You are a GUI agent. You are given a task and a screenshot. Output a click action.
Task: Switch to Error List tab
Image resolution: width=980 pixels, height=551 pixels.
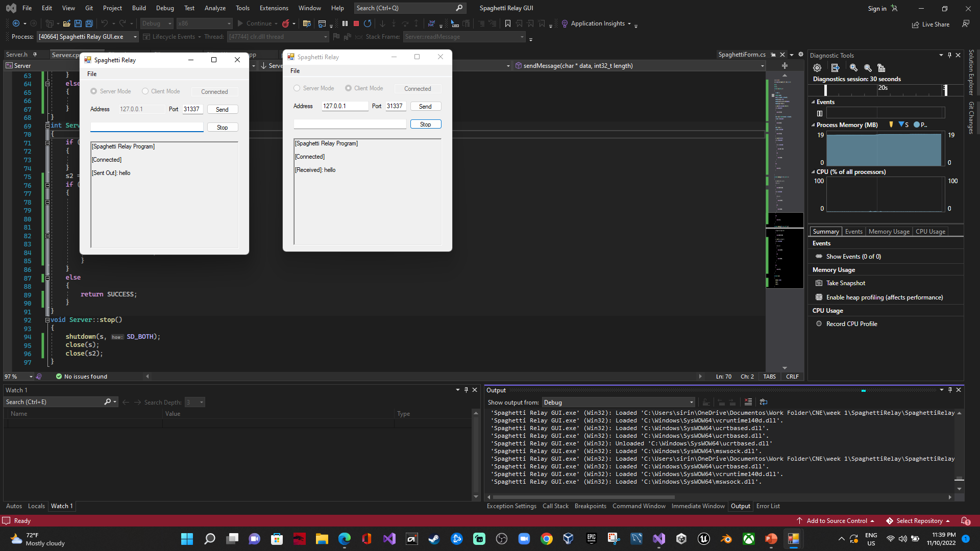point(768,506)
